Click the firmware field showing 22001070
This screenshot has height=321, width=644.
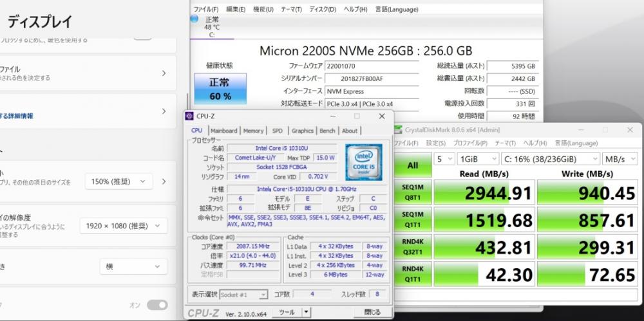click(x=372, y=66)
